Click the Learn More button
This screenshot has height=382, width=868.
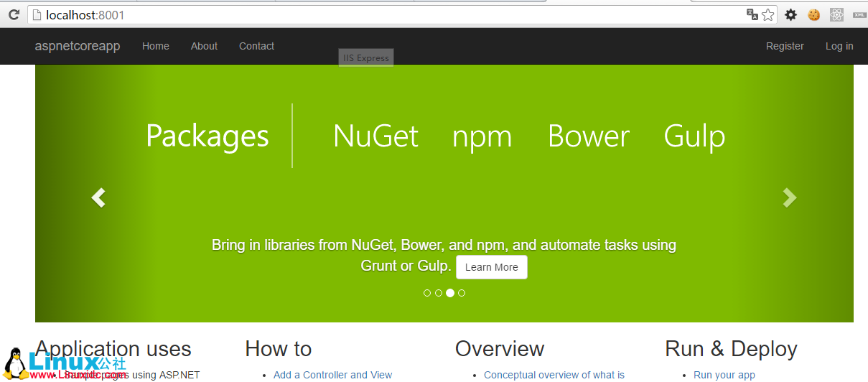[x=492, y=267]
